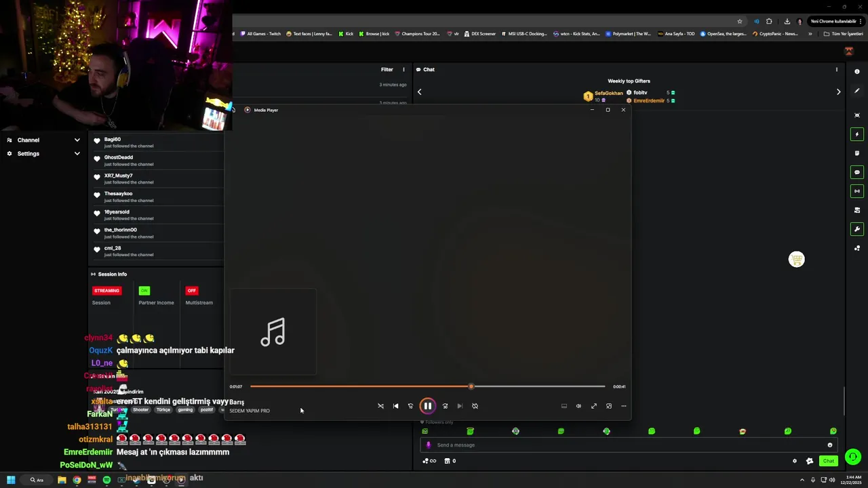Skip forward 30 seconds in Media Player
This screenshot has height=488, width=868.
[445, 406]
